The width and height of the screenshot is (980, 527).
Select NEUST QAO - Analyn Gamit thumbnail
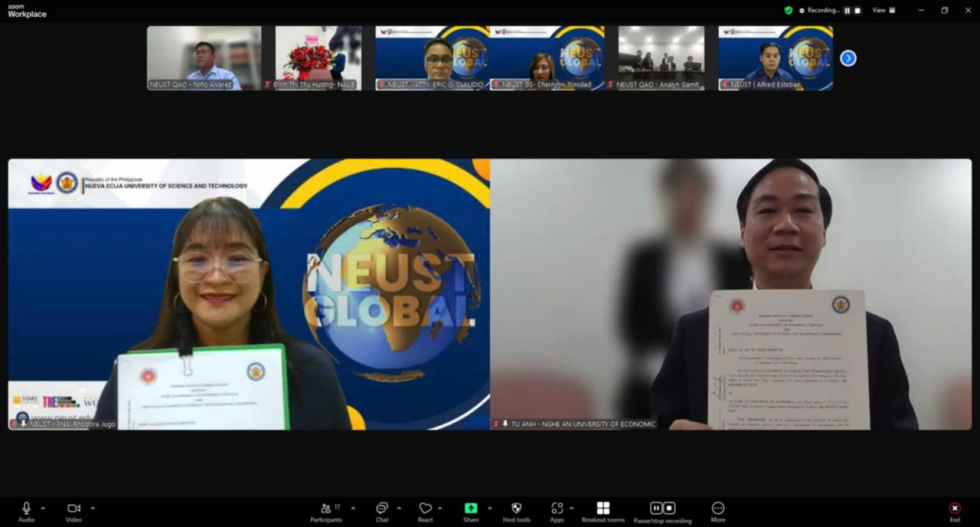(x=661, y=58)
